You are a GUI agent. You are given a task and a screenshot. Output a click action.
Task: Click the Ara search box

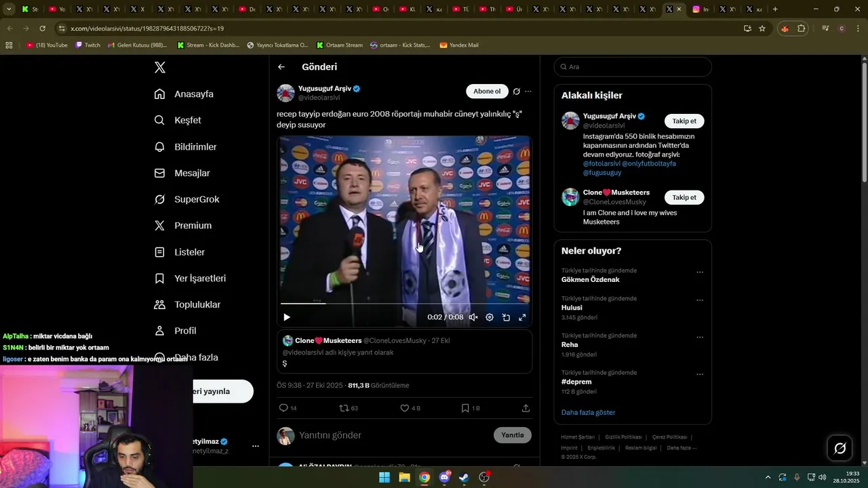pyautogui.click(x=633, y=67)
